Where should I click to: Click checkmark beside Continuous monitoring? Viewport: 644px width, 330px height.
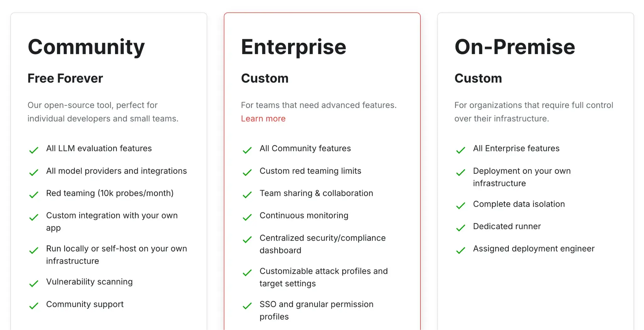click(247, 217)
